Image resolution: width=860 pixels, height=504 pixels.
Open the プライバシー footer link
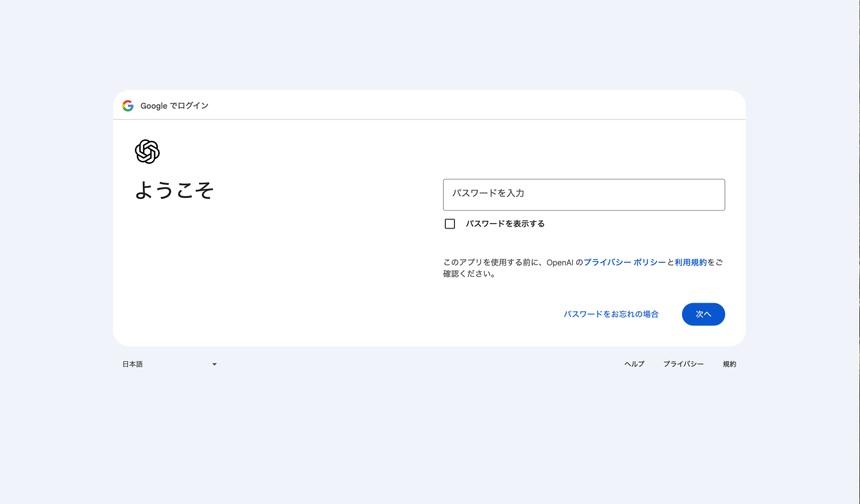(x=683, y=364)
